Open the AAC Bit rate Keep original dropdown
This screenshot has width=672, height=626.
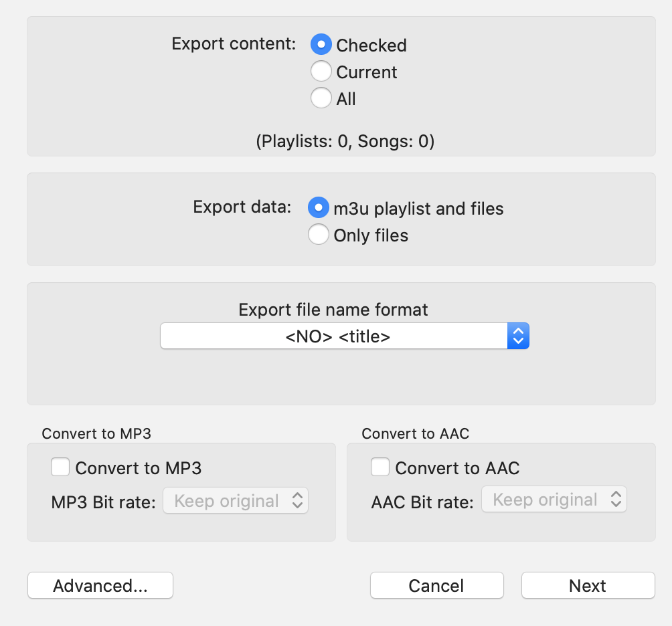coord(554,499)
